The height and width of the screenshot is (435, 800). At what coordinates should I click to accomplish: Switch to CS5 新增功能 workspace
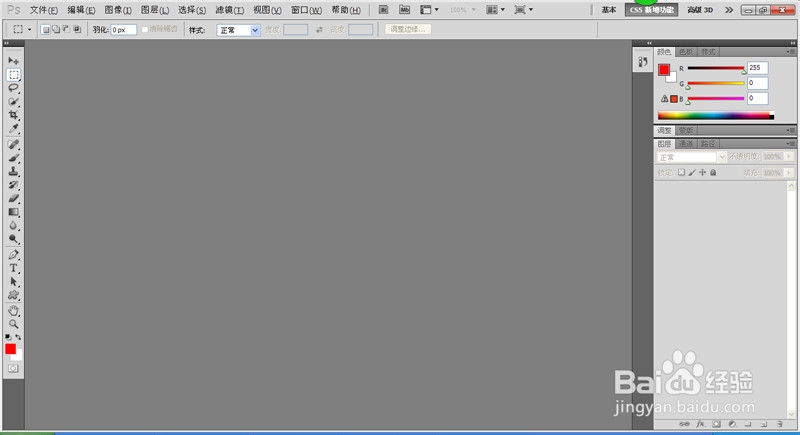coord(652,10)
